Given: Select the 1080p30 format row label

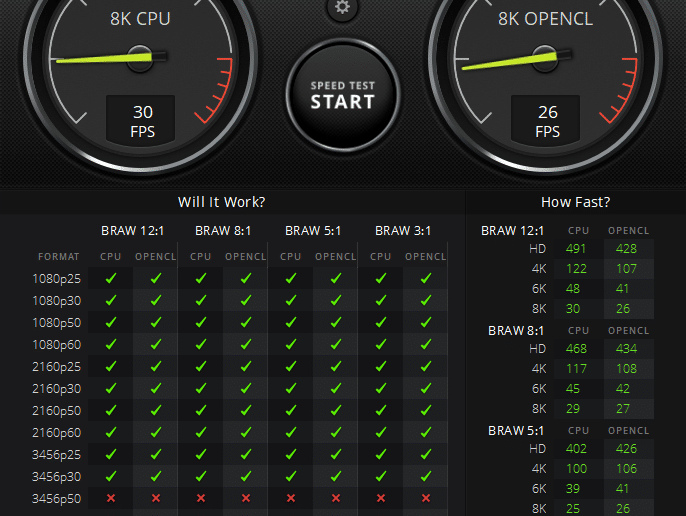Looking at the screenshot, I should 56,301.
